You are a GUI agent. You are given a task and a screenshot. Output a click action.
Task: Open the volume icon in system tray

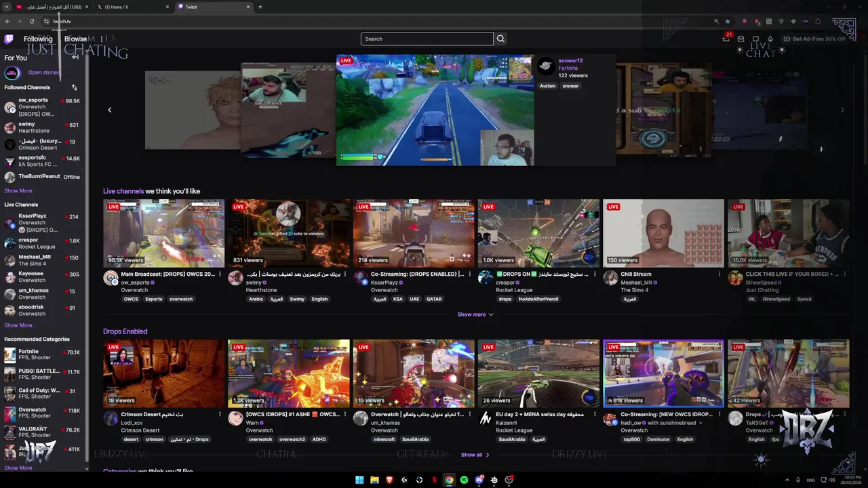[832, 480]
